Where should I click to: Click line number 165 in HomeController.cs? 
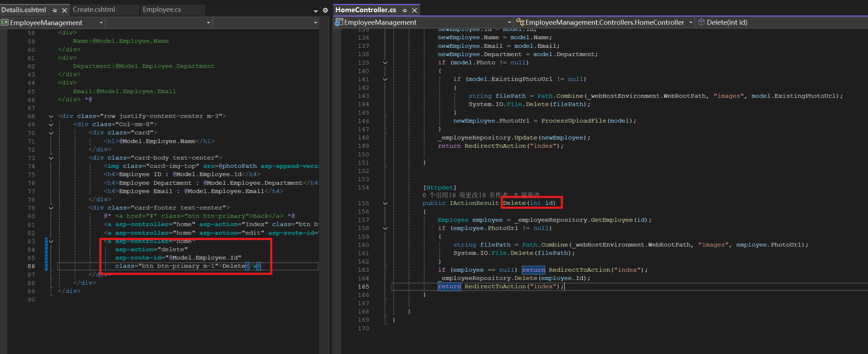pos(363,287)
